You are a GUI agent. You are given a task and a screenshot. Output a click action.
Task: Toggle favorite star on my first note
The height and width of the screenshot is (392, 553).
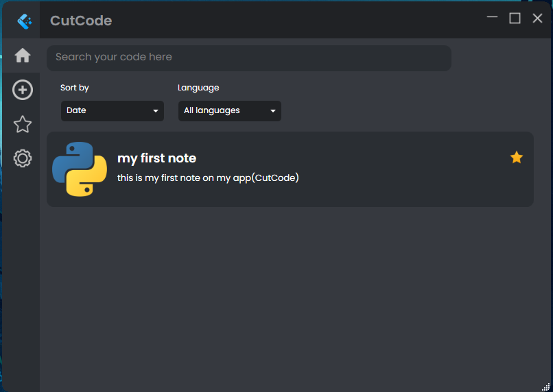[x=517, y=157]
